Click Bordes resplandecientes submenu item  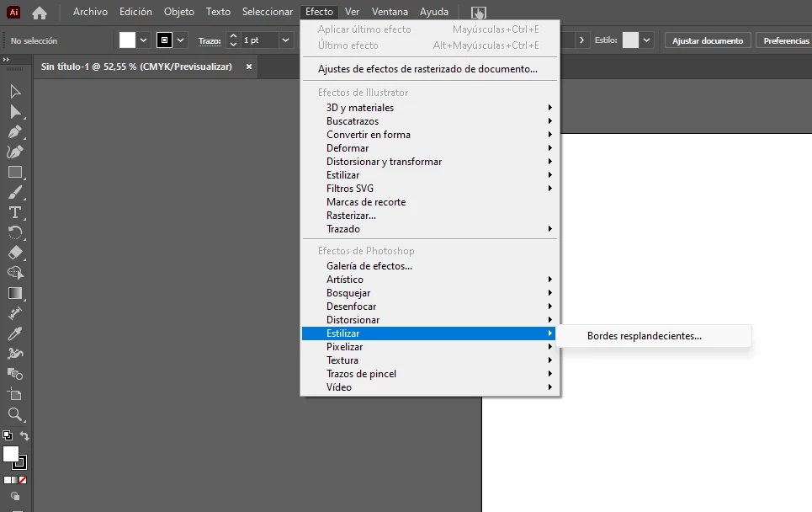654,336
